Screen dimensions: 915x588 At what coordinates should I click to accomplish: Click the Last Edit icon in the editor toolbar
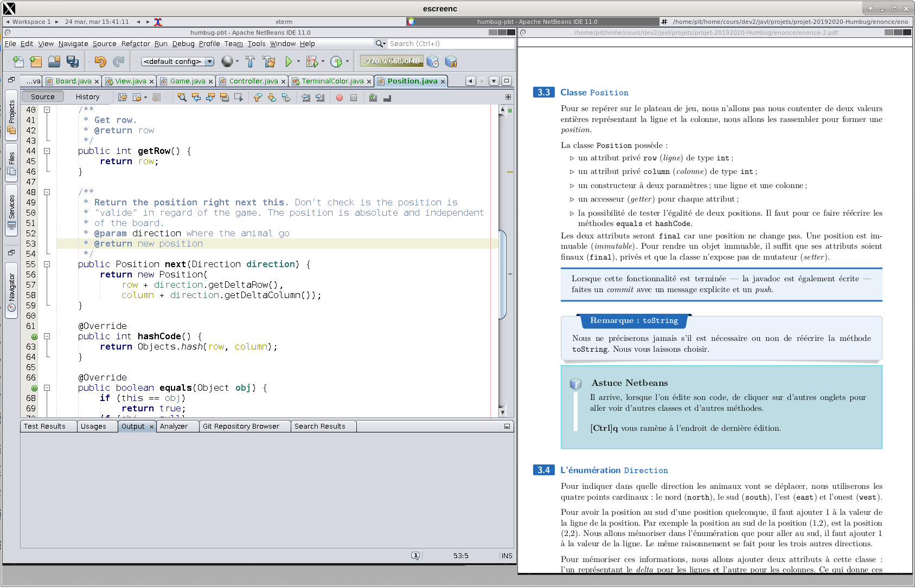coord(123,97)
